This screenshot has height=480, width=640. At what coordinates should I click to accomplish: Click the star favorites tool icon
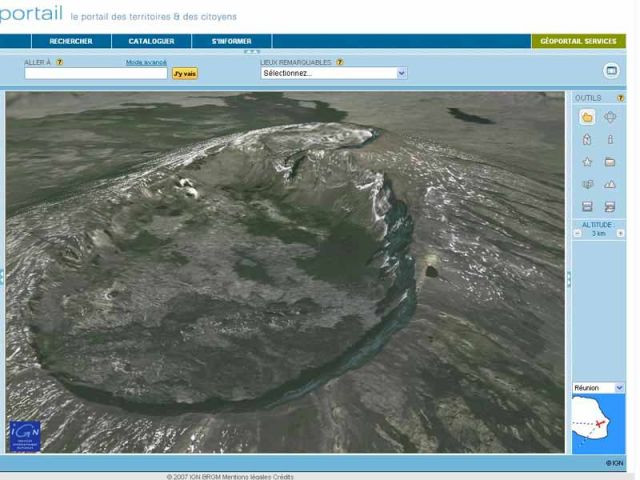pos(587,162)
